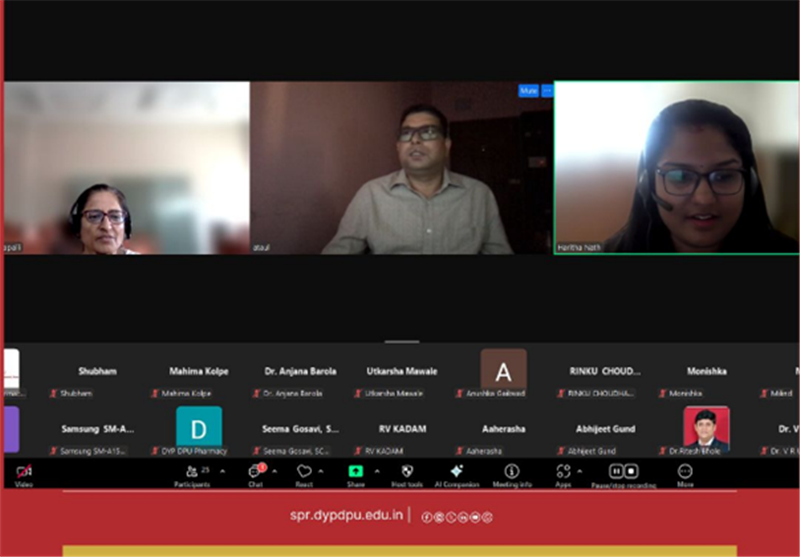Stop the meeting recording

coord(632,471)
